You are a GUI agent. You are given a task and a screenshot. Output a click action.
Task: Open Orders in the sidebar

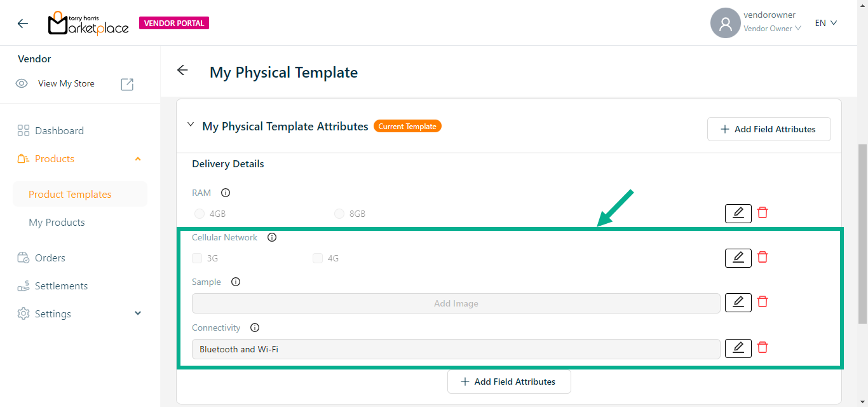50,258
